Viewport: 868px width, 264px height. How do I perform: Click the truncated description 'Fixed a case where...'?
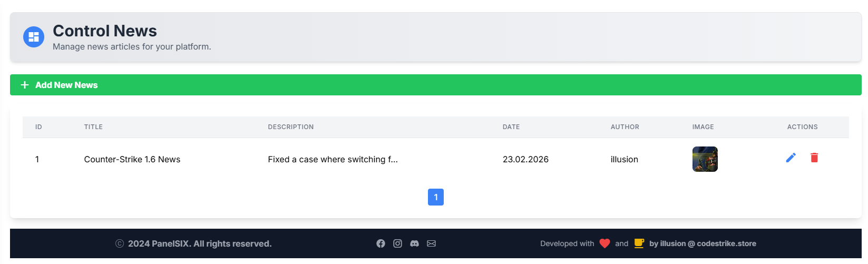pos(333,160)
